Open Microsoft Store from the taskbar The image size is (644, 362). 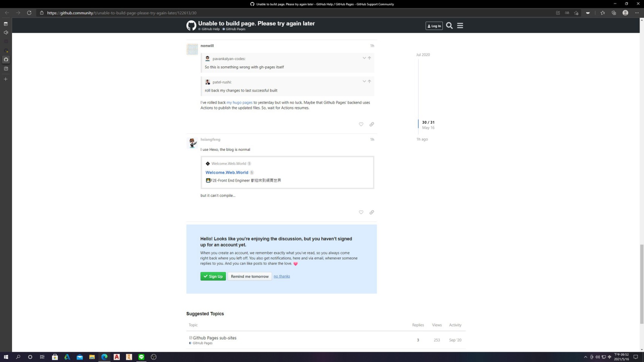click(x=55, y=357)
